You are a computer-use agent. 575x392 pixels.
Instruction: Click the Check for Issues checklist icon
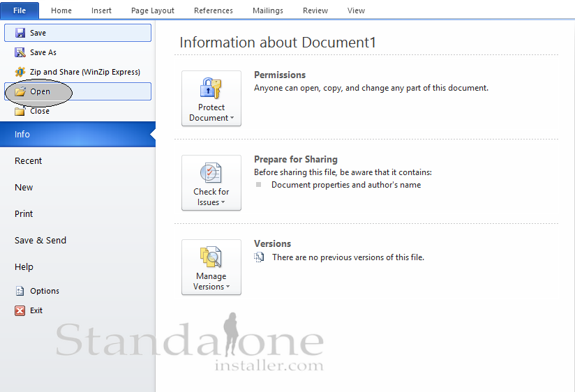(211, 172)
